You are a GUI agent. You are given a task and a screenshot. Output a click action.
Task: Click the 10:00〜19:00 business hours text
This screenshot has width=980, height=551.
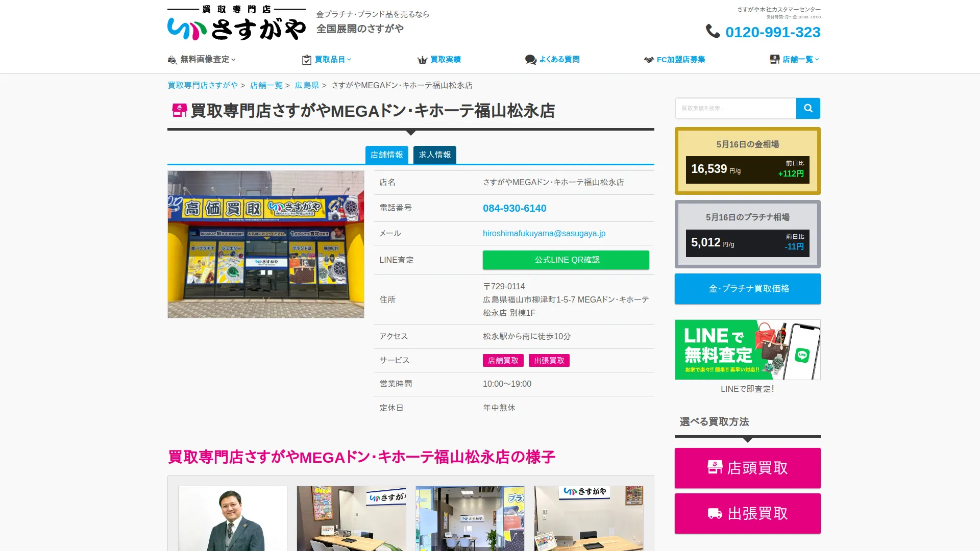[x=507, y=384]
